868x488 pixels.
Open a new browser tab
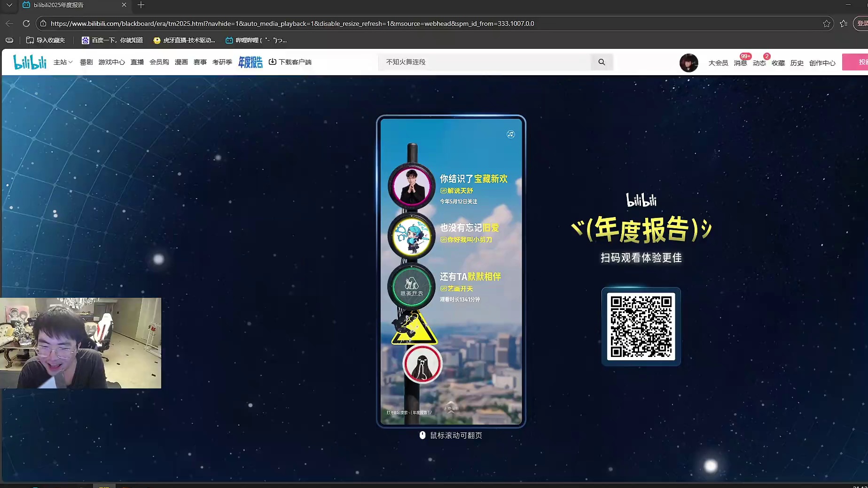coord(141,5)
